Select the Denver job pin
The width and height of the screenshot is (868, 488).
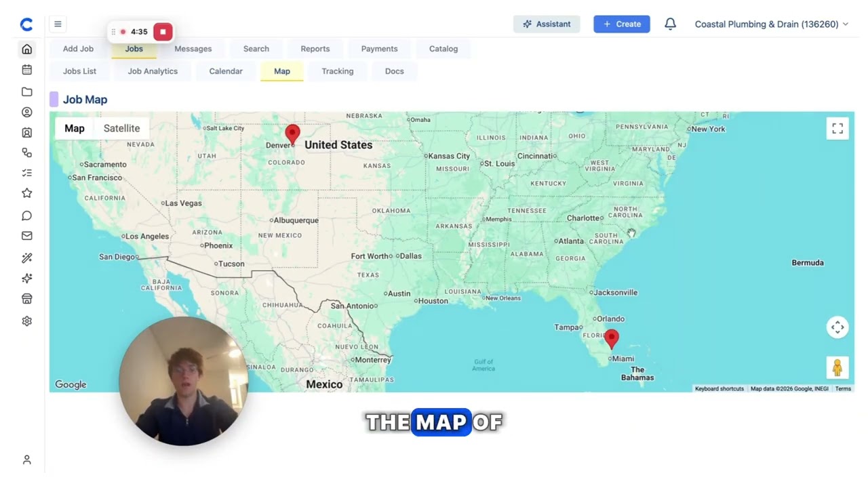292,134
